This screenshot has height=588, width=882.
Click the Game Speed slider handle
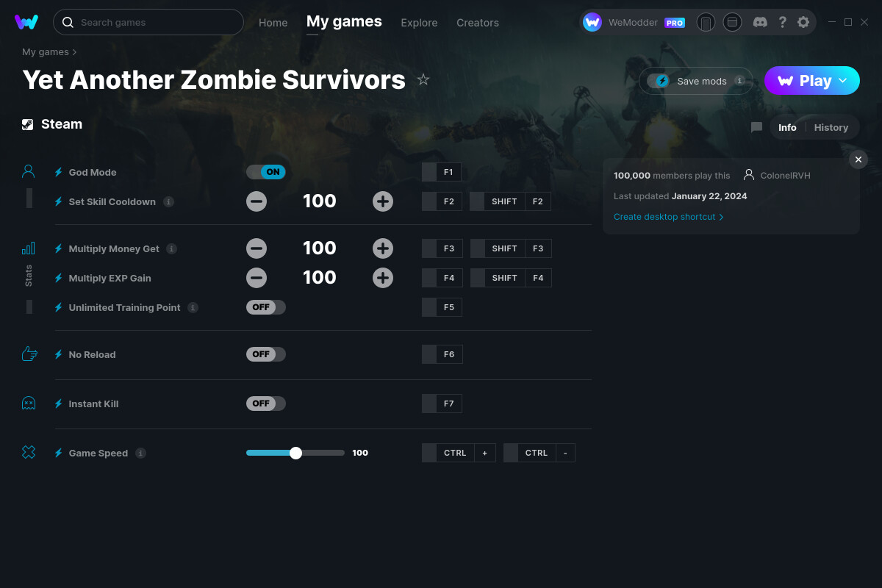tap(295, 453)
